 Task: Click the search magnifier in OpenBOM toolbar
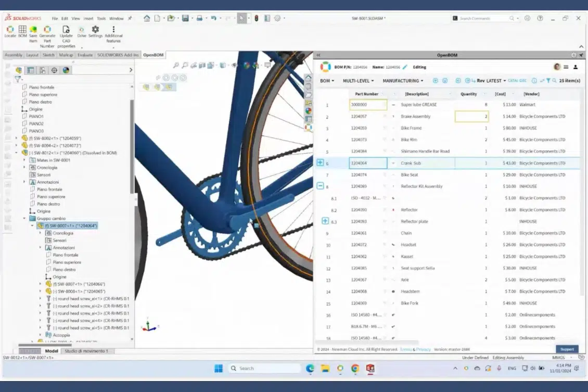pos(554,81)
